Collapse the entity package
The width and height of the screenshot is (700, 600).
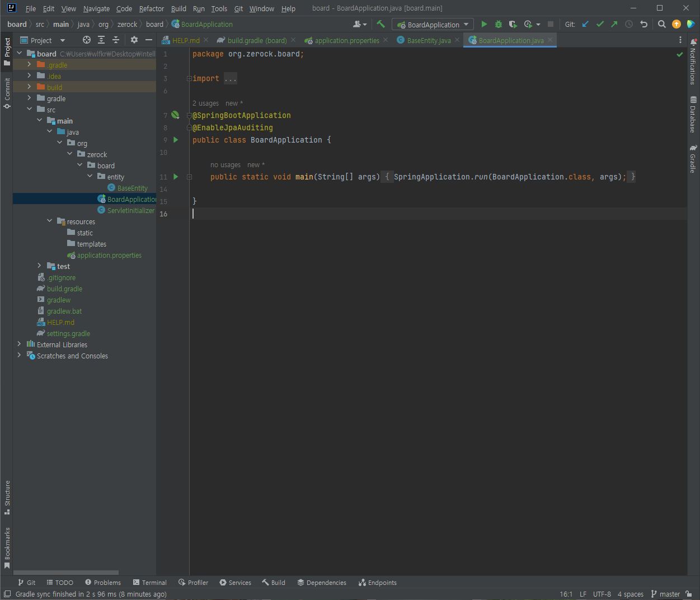90,177
